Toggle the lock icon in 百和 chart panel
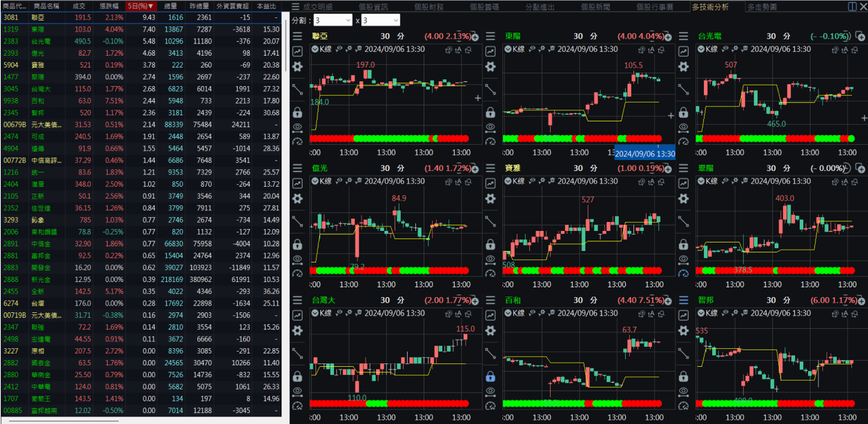This screenshot has width=868, height=424. click(491, 376)
